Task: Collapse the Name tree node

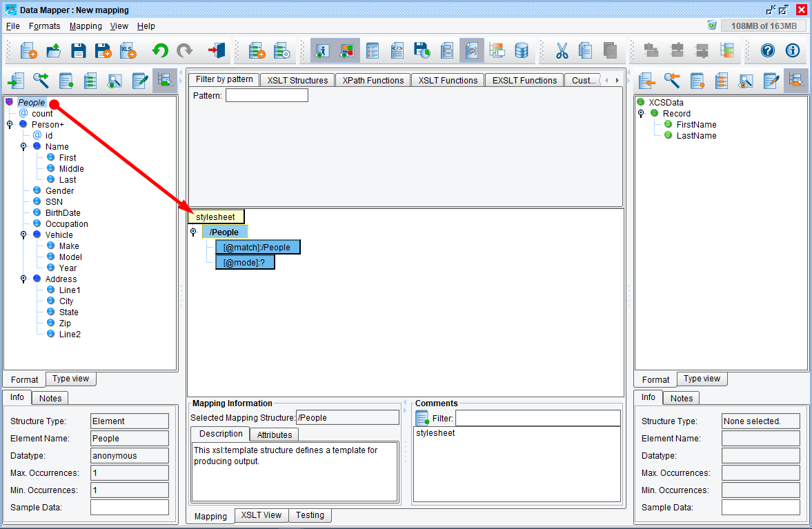Action: point(24,147)
